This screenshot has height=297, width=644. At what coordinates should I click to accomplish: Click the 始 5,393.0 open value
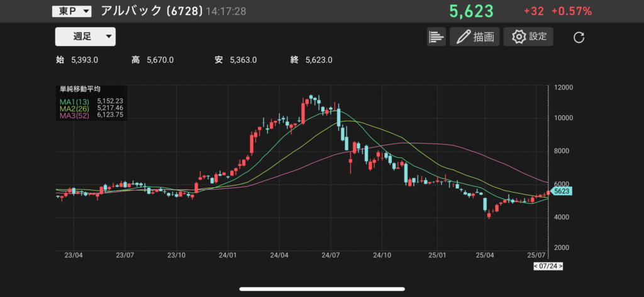click(77, 60)
